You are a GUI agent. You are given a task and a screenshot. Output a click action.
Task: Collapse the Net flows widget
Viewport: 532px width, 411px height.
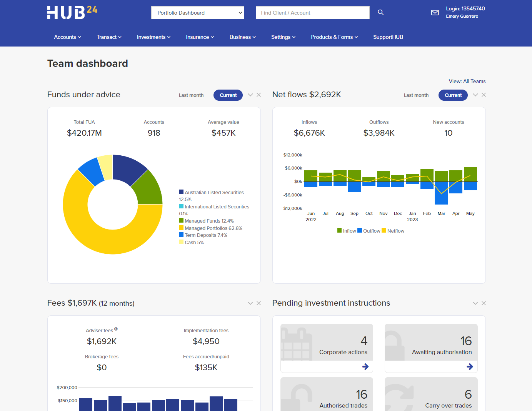(475, 95)
